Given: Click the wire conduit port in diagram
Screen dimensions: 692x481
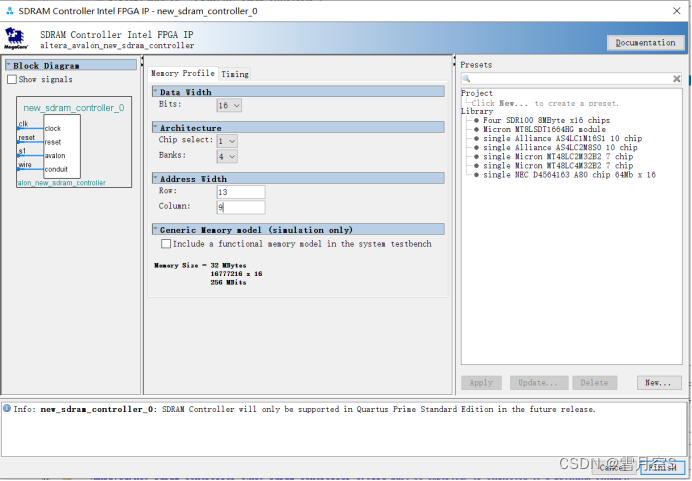Looking at the screenshot, I should tap(25, 165).
